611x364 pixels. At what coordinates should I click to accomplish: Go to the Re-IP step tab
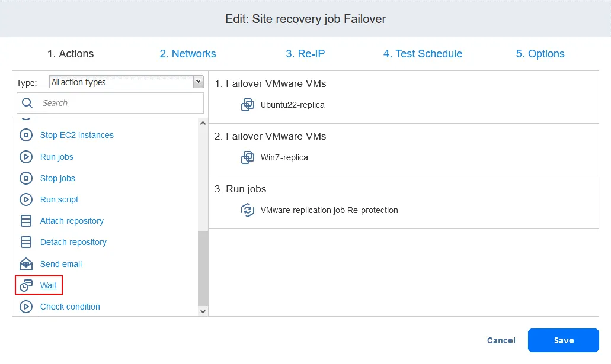(305, 54)
